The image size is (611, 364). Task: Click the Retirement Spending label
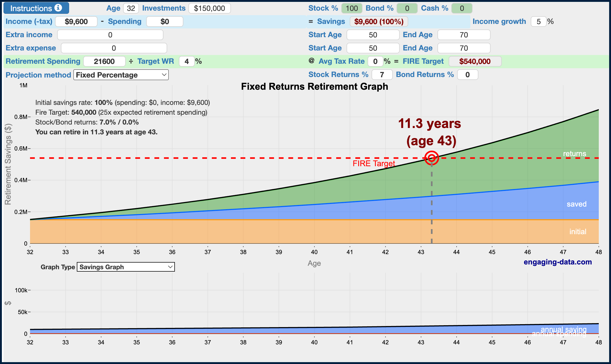[43, 61]
